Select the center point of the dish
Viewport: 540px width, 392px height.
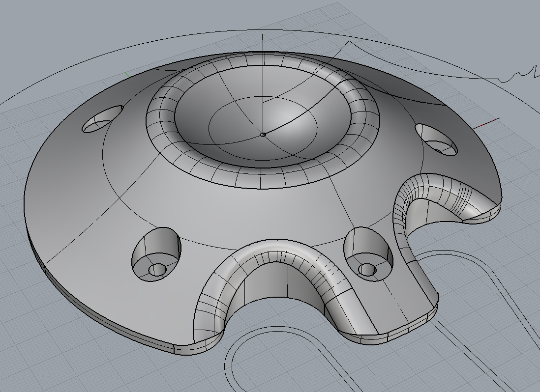coord(263,135)
